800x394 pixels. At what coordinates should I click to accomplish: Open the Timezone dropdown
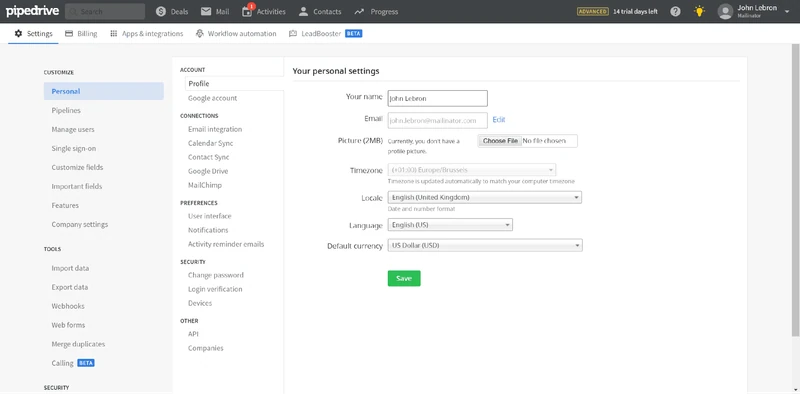point(472,170)
